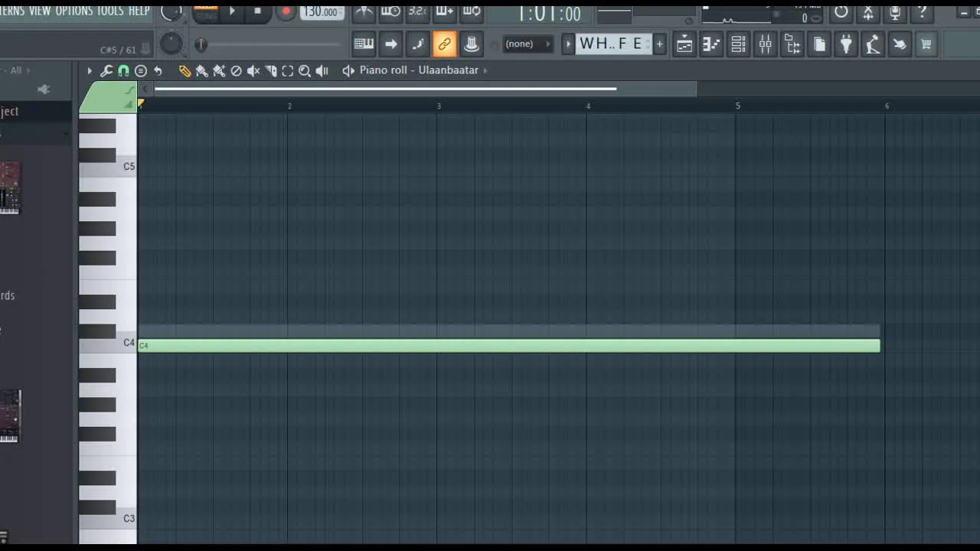Click the main volume knob
Screen dimensions: 980x551
click(x=171, y=11)
